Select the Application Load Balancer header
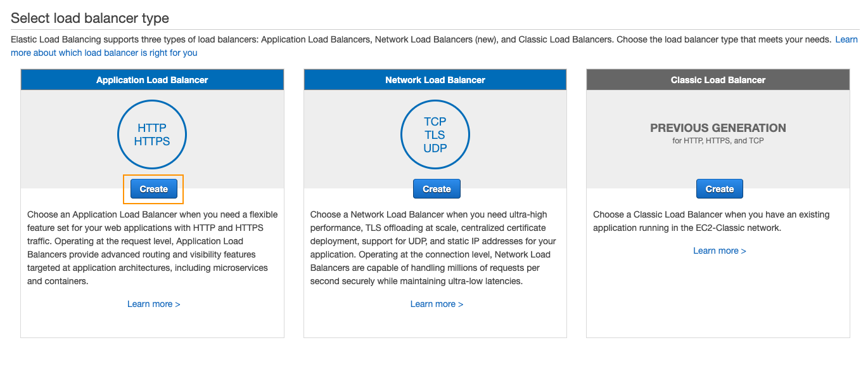The width and height of the screenshot is (868, 392). [x=152, y=80]
